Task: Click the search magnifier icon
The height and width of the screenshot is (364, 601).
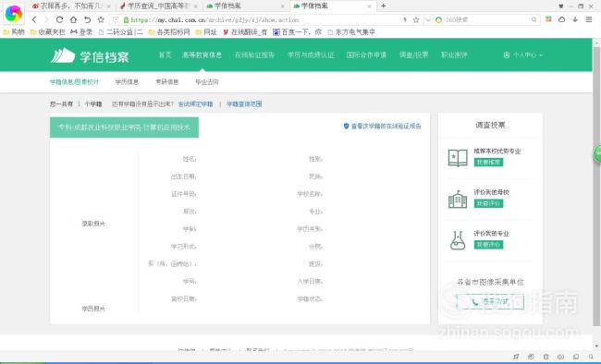Action: tap(534, 19)
